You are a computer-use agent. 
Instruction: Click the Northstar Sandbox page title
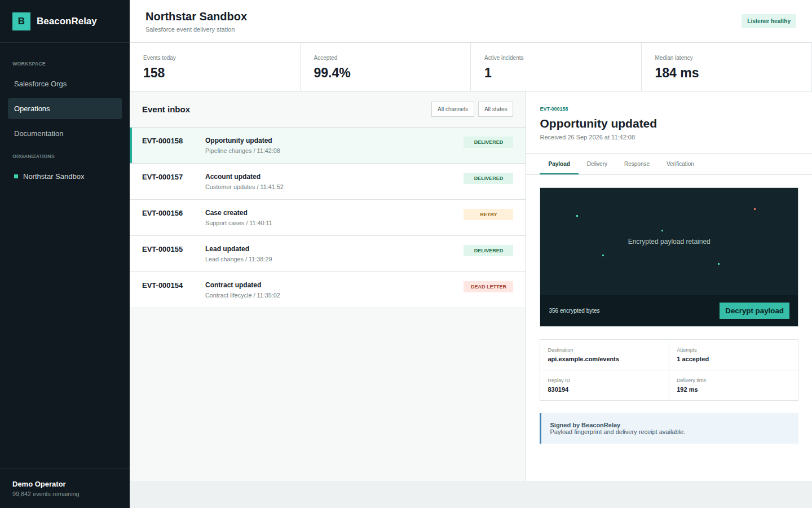[196, 16]
